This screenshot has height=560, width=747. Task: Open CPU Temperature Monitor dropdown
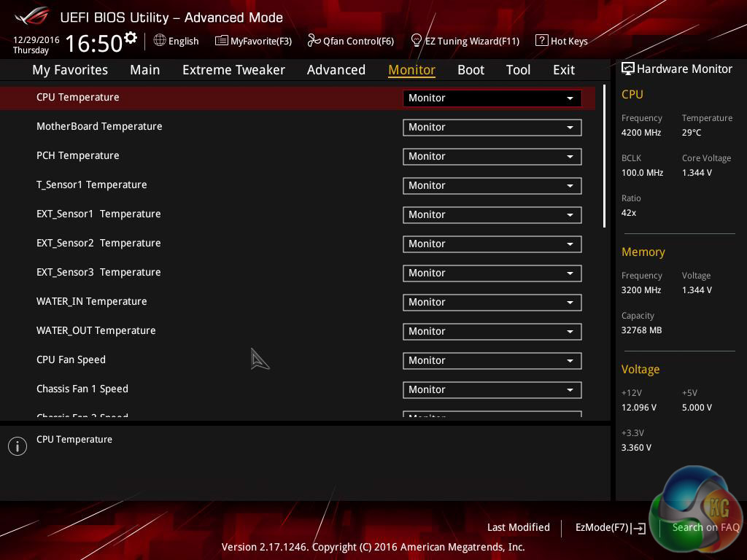492,98
